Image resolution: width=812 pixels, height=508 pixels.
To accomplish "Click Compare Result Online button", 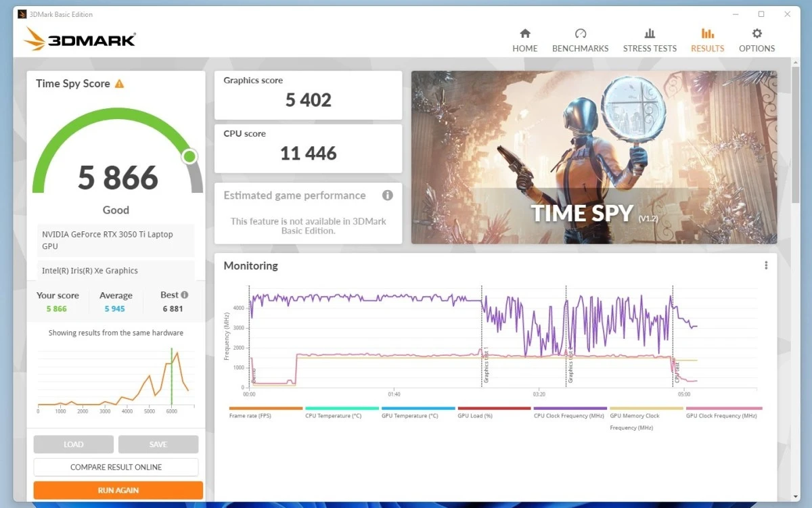I will (116, 467).
